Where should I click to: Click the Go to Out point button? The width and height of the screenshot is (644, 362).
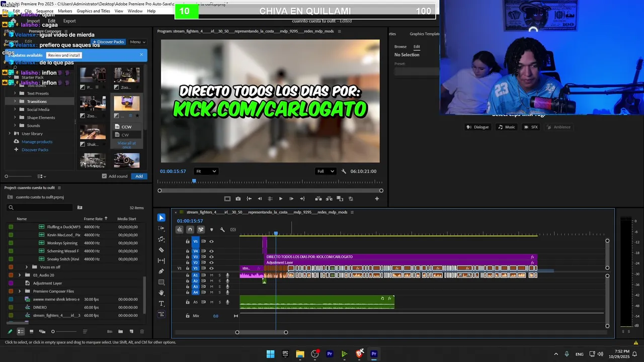(302, 199)
